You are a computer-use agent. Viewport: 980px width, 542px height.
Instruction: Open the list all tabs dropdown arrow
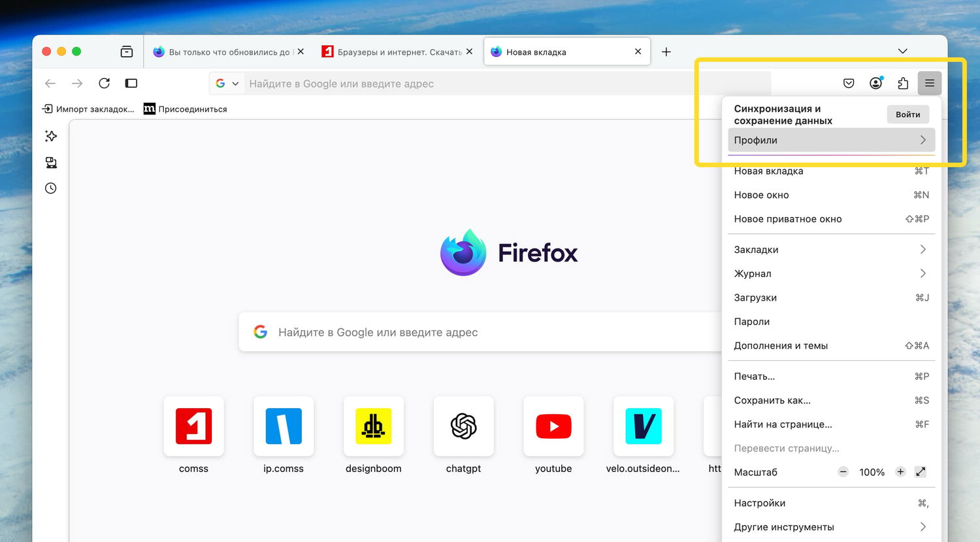(x=903, y=51)
